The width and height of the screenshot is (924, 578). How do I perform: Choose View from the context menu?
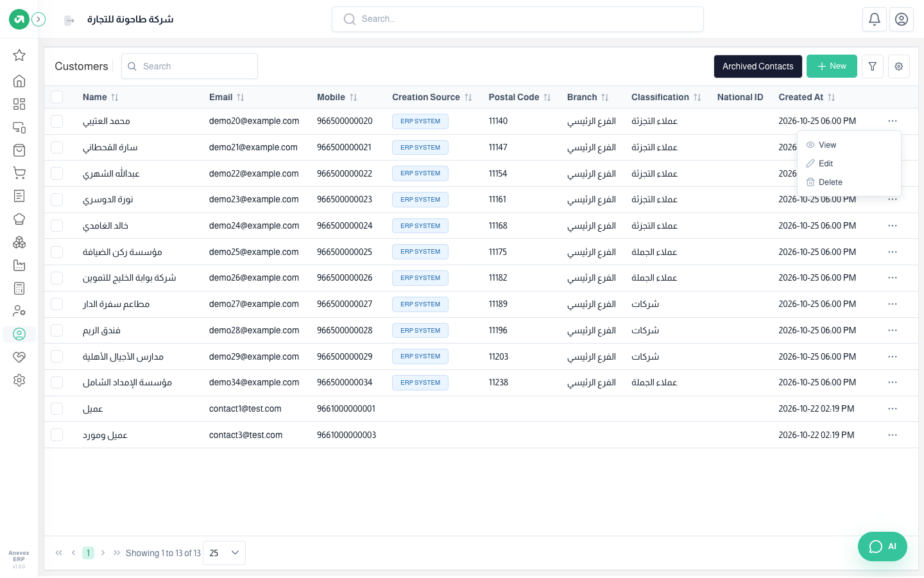849,145
